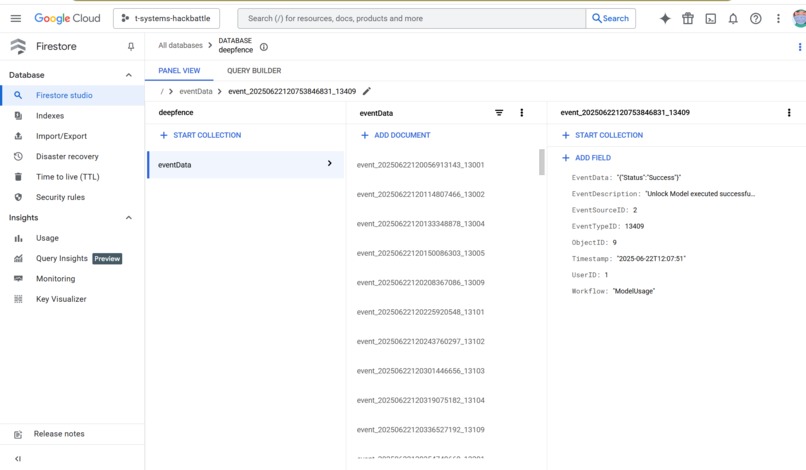Select document event_20250622120336527192_13109
The width and height of the screenshot is (806, 470).
pyautogui.click(x=420, y=429)
